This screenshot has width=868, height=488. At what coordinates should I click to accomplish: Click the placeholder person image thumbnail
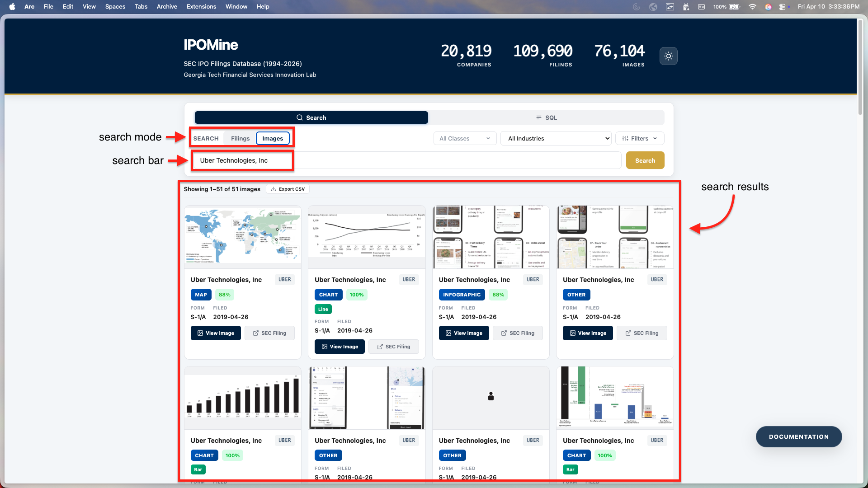tap(491, 397)
